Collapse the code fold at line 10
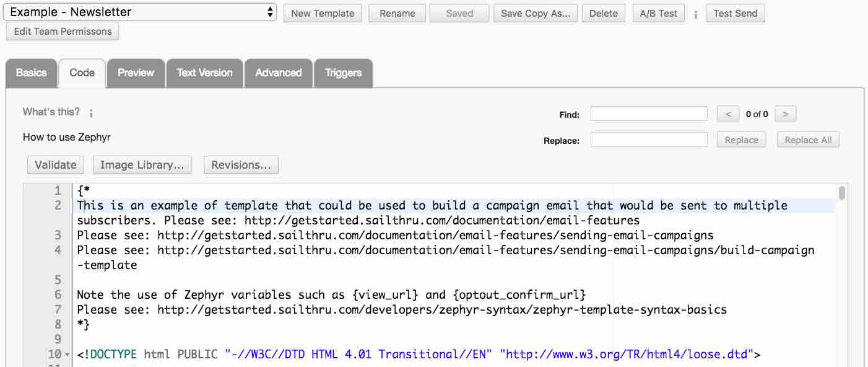The image size is (868, 367). pos(67,354)
